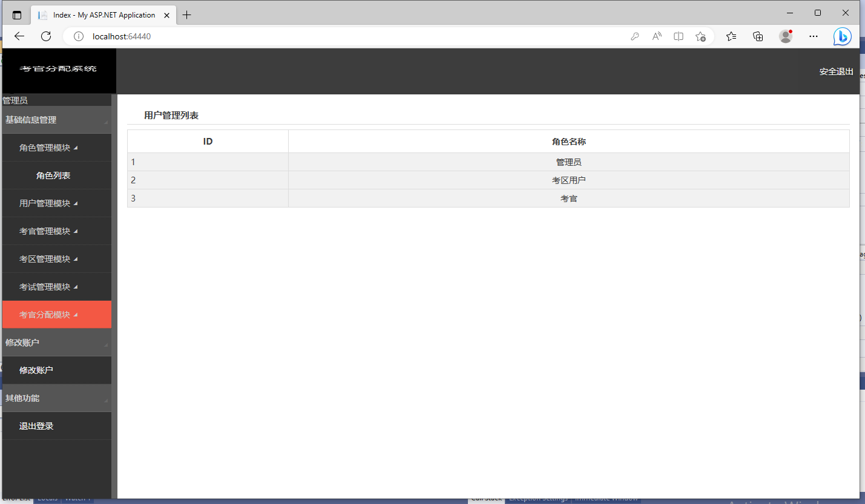Click the 安全退出 link in header

click(x=836, y=71)
